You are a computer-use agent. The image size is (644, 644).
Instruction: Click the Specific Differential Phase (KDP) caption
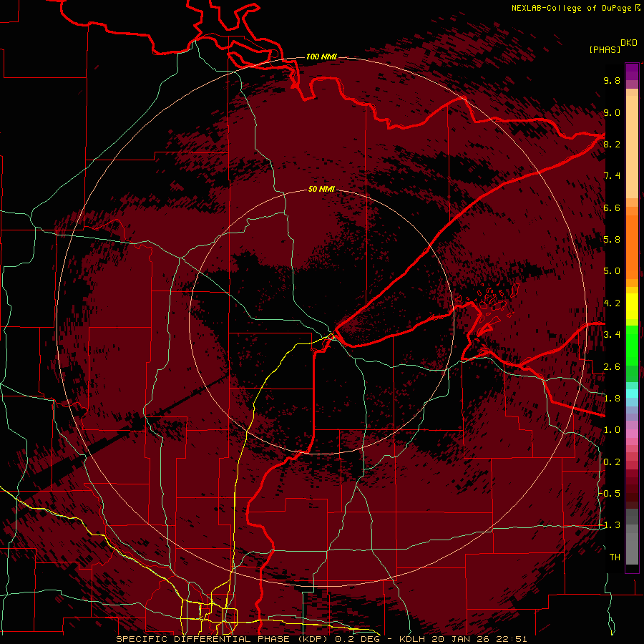[223, 639]
